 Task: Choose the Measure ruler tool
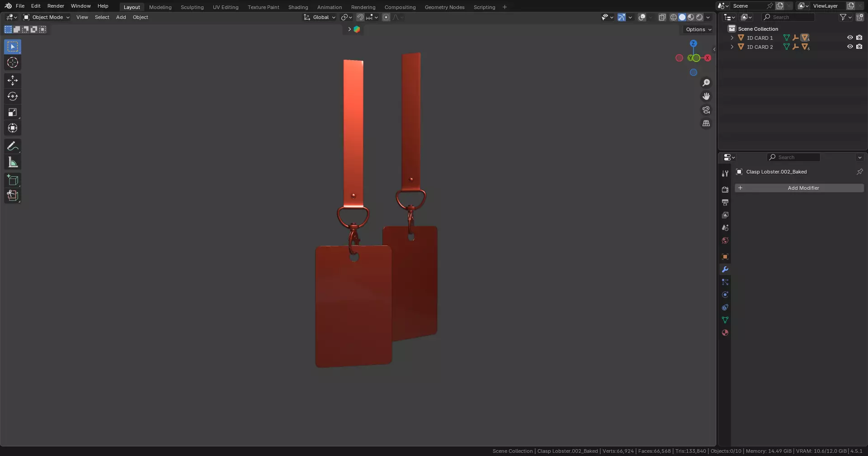(x=13, y=162)
